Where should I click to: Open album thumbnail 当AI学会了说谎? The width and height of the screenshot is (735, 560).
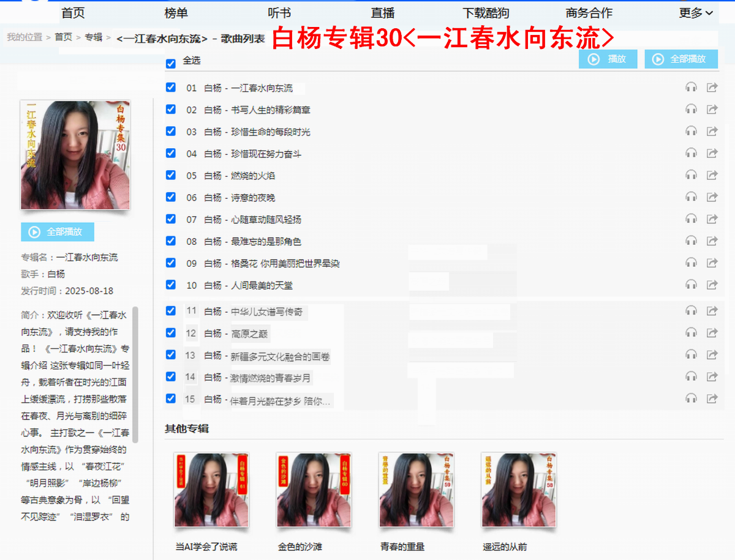pyautogui.click(x=211, y=490)
